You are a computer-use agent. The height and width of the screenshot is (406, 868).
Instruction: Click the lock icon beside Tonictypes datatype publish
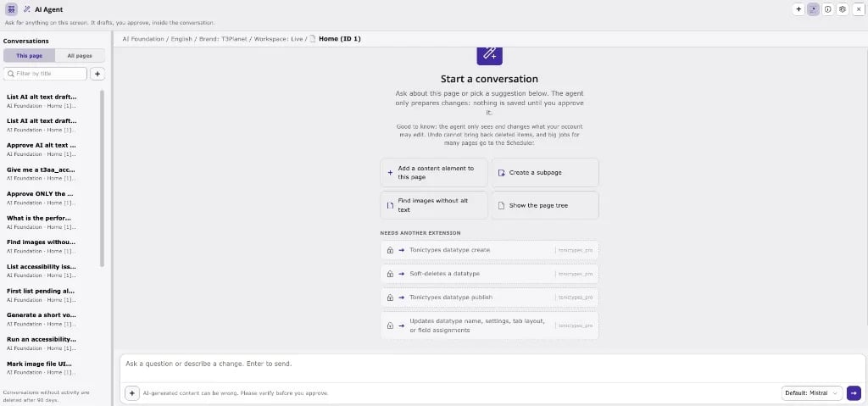(x=390, y=298)
